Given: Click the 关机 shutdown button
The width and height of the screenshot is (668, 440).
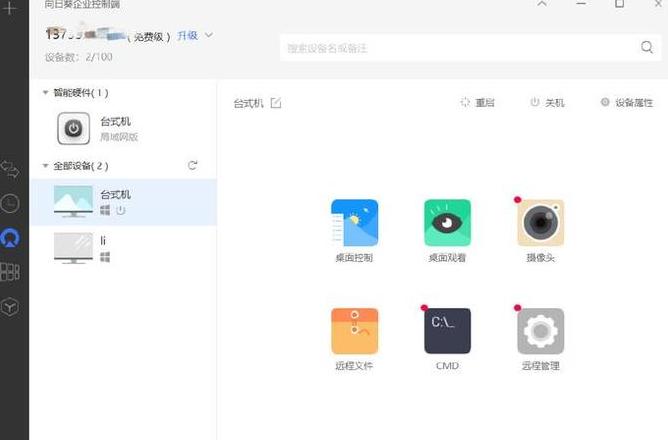Looking at the screenshot, I should coord(547,103).
